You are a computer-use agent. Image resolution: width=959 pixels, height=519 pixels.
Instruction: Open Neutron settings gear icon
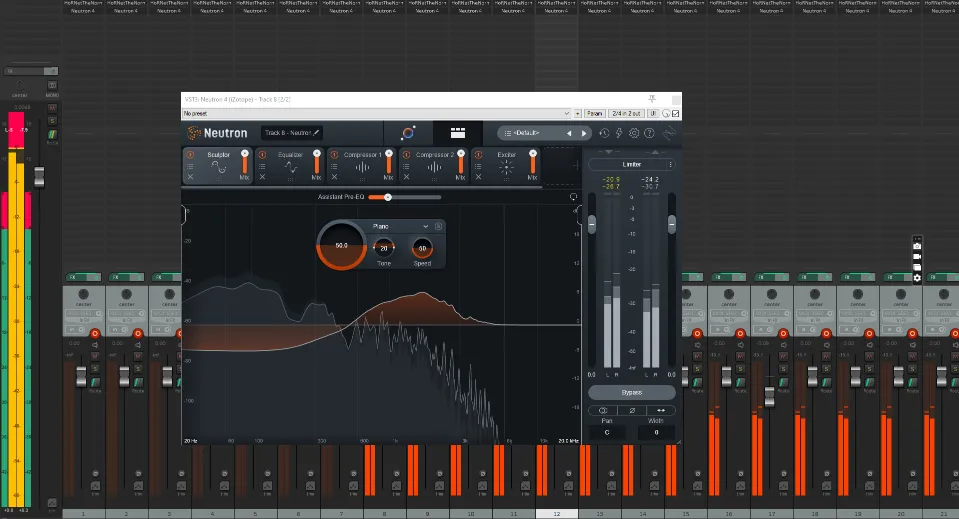634,133
